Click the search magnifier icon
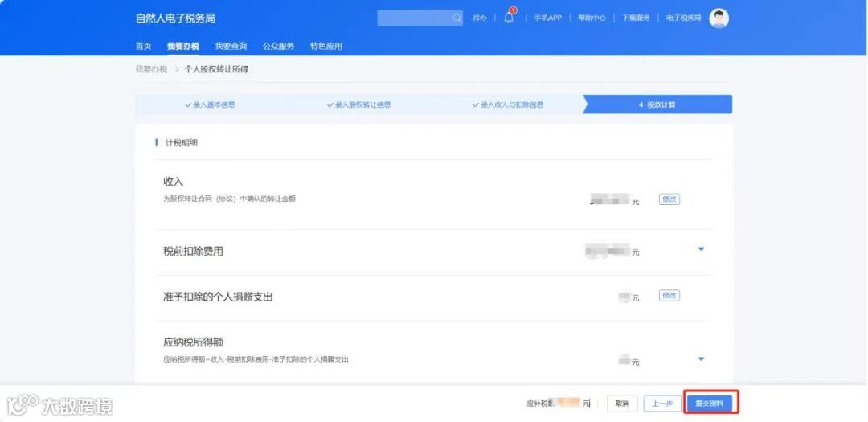Screen dimensions: 868x422 (x=457, y=18)
